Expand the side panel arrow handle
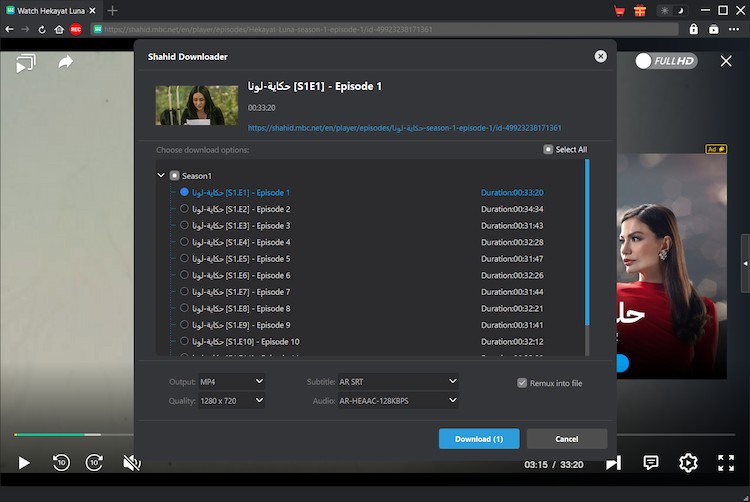This screenshot has width=750, height=502. pyautogui.click(x=745, y=263)
